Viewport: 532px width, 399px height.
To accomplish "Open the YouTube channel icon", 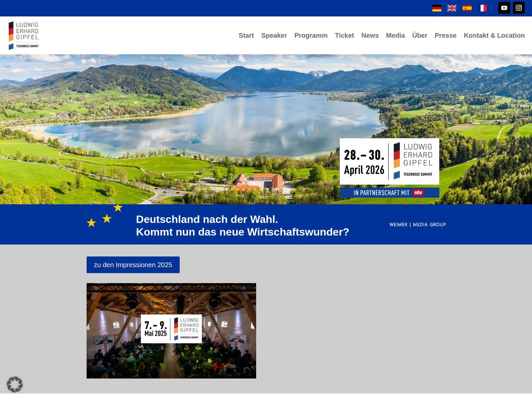I will [x=504, y=8].
